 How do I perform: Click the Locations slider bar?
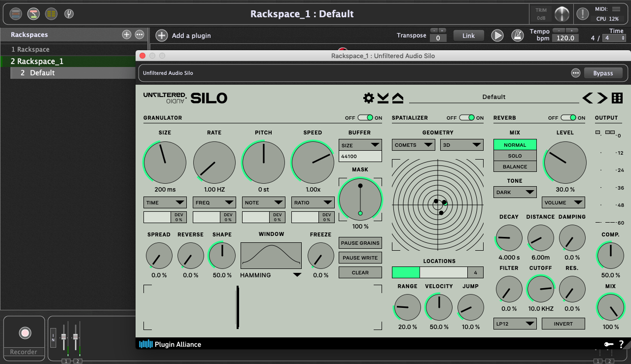click(x=430, y=272)
